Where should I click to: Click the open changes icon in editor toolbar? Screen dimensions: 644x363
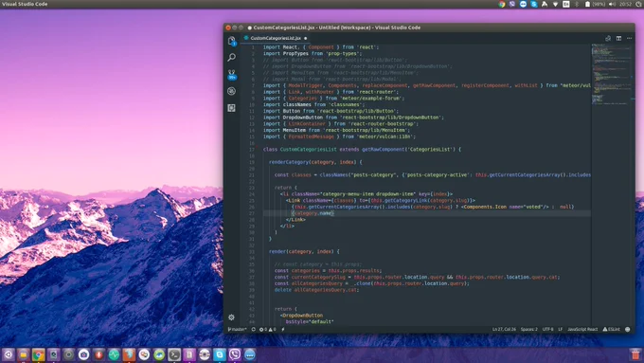[x=608, y=38]
